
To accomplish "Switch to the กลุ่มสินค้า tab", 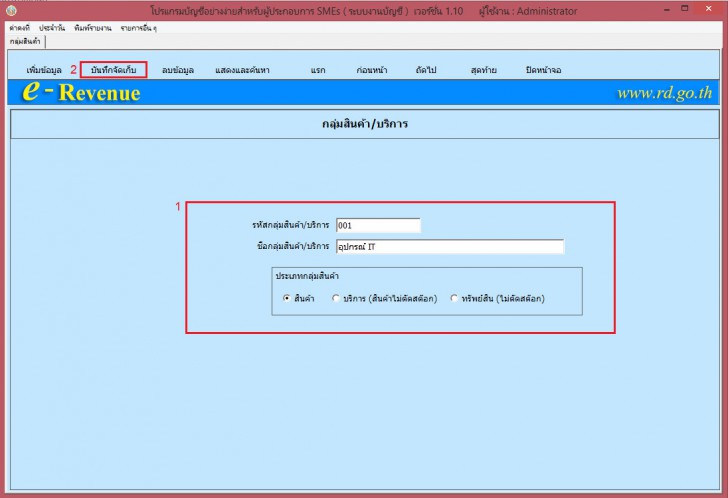I will (26, 41).
